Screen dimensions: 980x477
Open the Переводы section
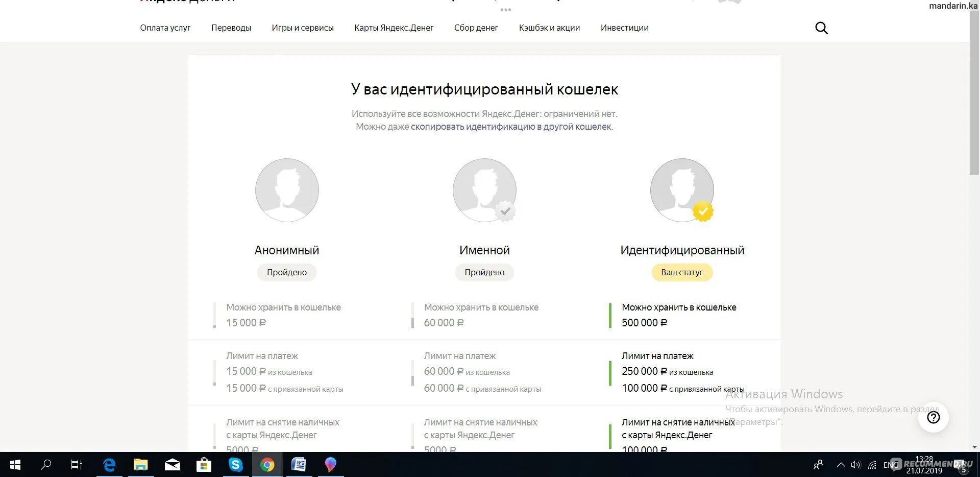click(231, 28)
